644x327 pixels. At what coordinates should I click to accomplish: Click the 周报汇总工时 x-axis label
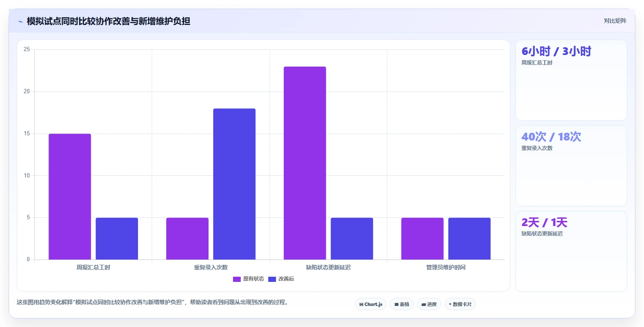pyautogui.click(x=93, y=267)
